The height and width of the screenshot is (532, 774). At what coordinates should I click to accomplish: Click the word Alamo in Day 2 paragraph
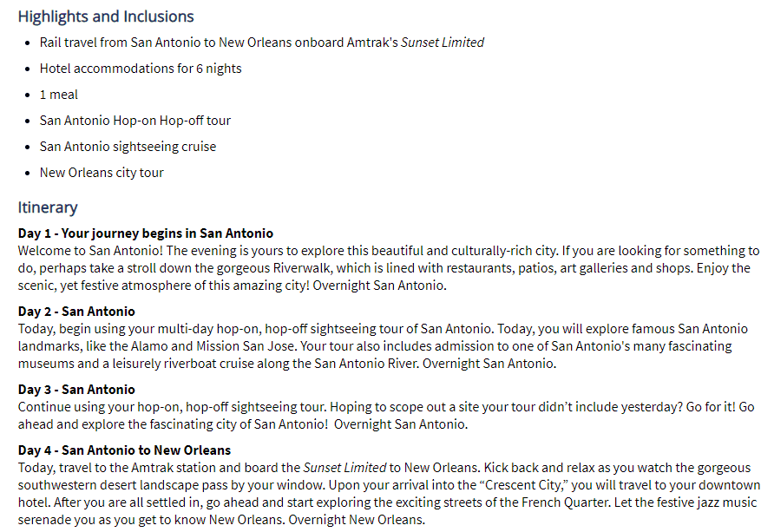click(x=149, y=346)
